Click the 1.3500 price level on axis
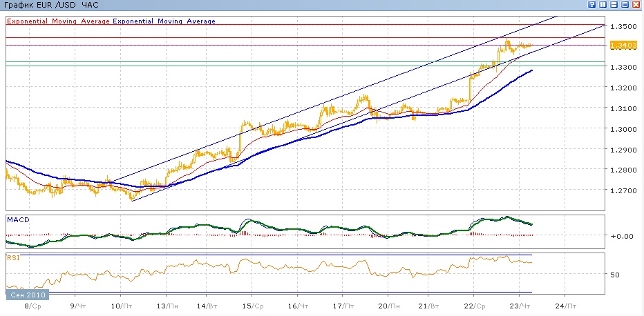Viewport: 644px width, 316px height. click(621, 26)
